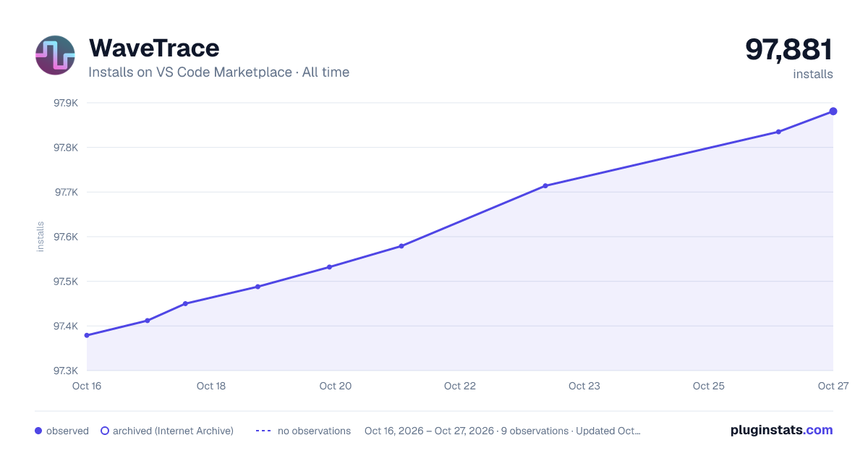Screen dimensions: 868x456
Task: Click the Oct 27 x-axis label
Action: pyautogui.click(x=833, y=386)
